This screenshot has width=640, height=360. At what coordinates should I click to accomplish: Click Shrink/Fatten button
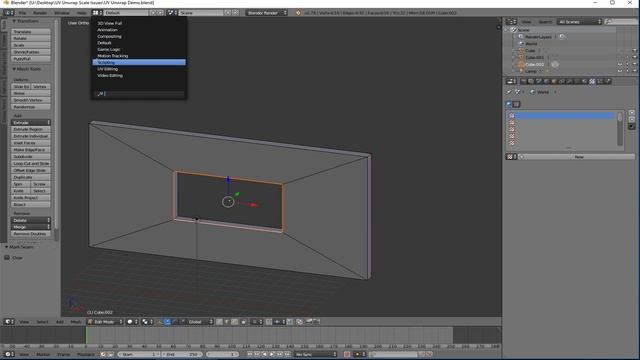(31, 52)
